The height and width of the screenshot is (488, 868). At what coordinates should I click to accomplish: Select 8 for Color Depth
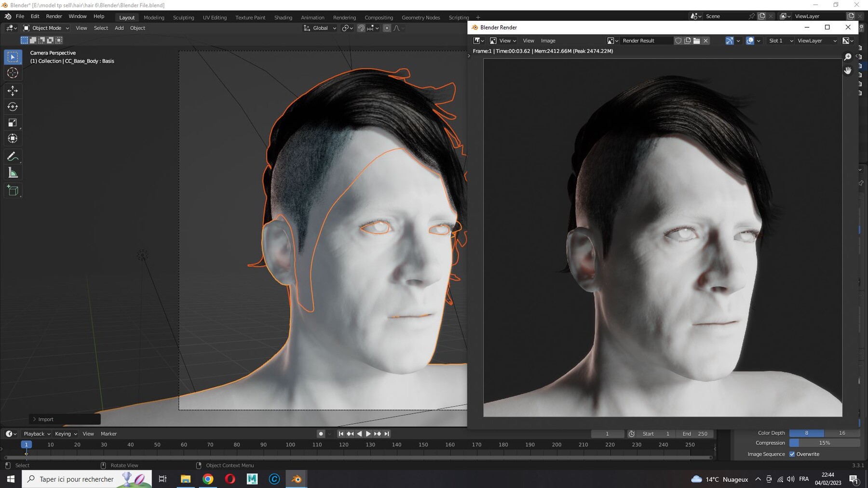(806, 433)
